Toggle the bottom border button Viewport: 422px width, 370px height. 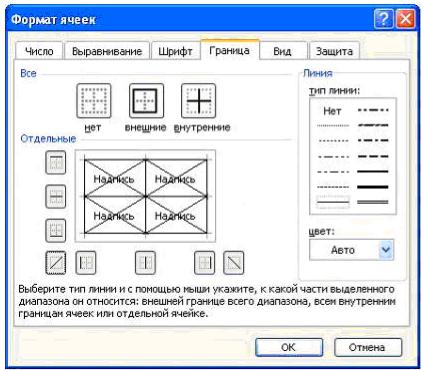tap(56, 230)
